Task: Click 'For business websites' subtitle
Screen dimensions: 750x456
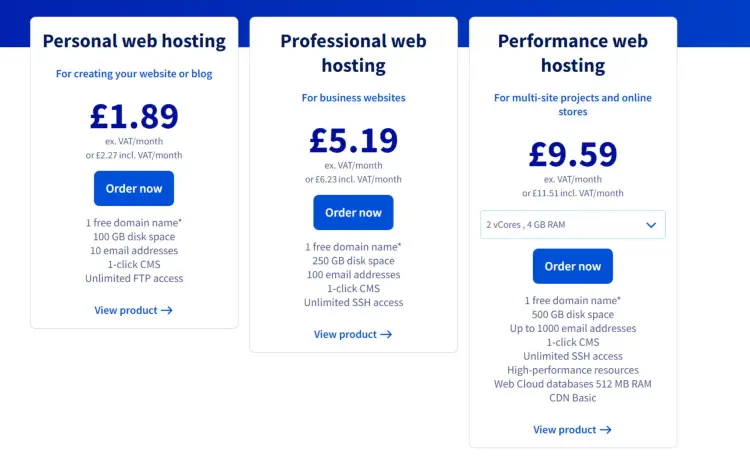Action: [353, 98]
